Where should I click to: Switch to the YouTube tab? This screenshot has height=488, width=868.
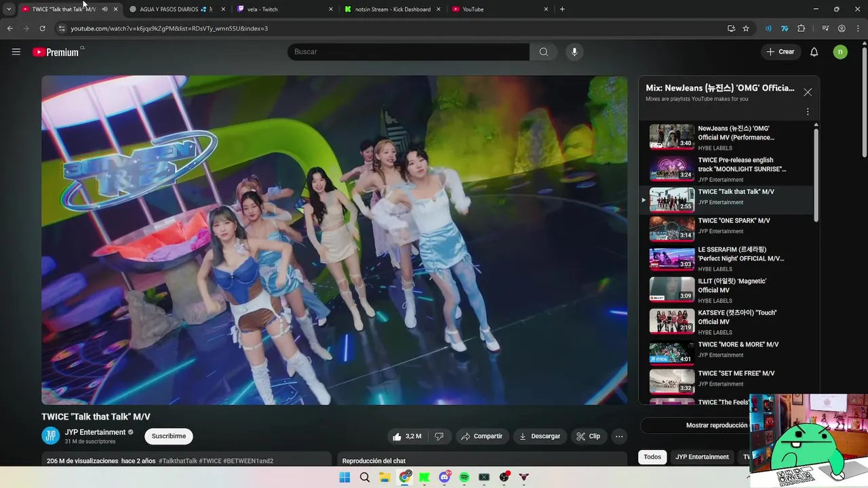click(x=499, y=9)
